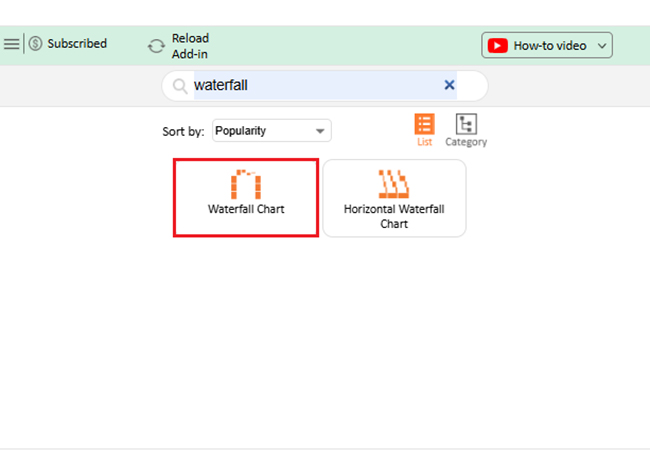Image resolution: width=650 pixels, height=476 pixels.
Task: Expand the How-to video dropdown chevron
Action: coord(602,46)
